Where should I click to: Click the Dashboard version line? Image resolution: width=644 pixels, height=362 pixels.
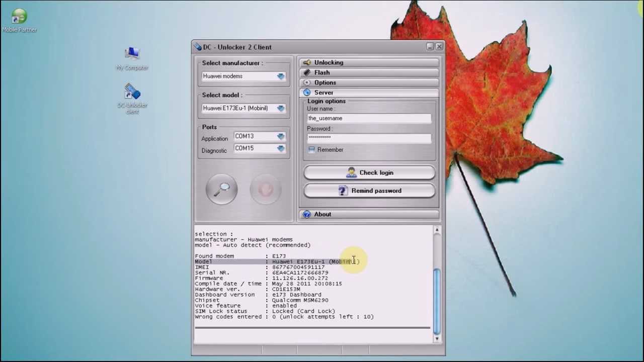258,295
